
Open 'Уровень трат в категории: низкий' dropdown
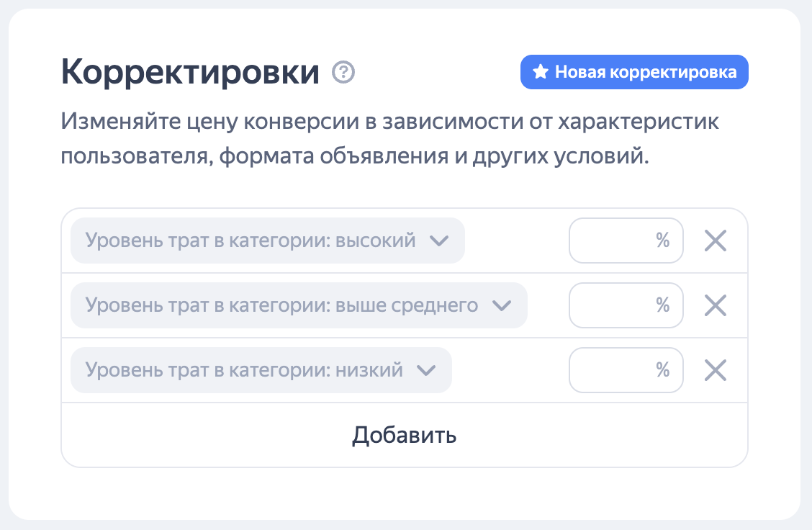click(244, 370)
